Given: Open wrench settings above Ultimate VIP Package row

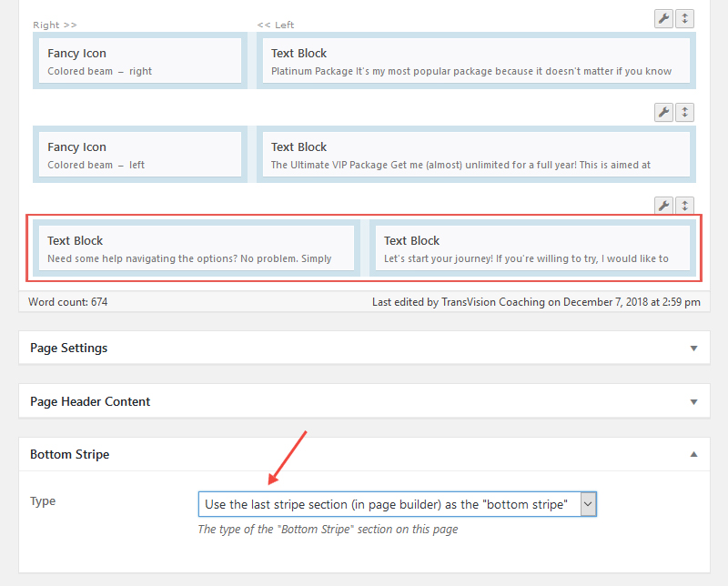Looking at the screenshot, I should tap(663, 112).
